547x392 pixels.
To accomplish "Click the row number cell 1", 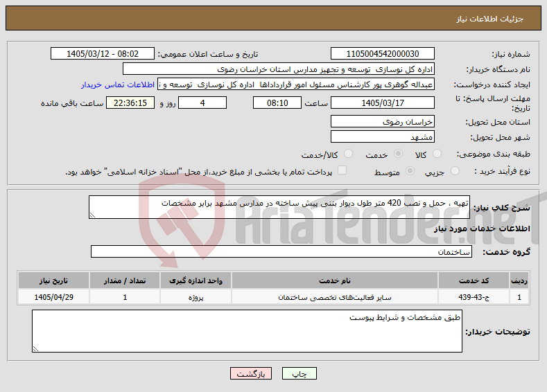I will pyautogui.click(x=519, y=297).
